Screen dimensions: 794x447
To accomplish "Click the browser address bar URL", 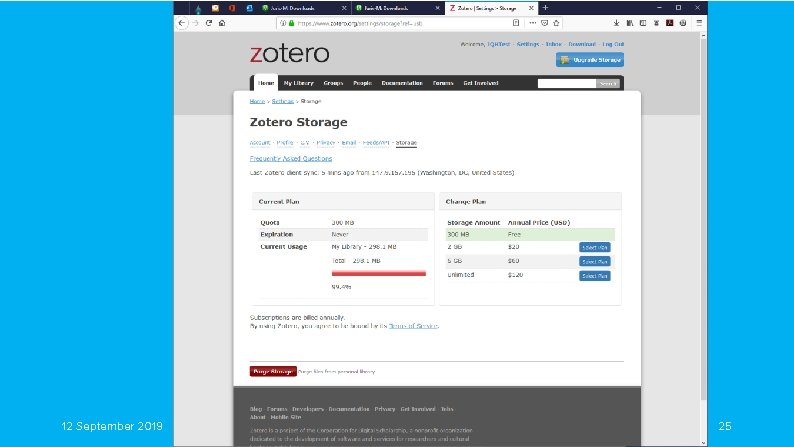I will pos(360,23).
